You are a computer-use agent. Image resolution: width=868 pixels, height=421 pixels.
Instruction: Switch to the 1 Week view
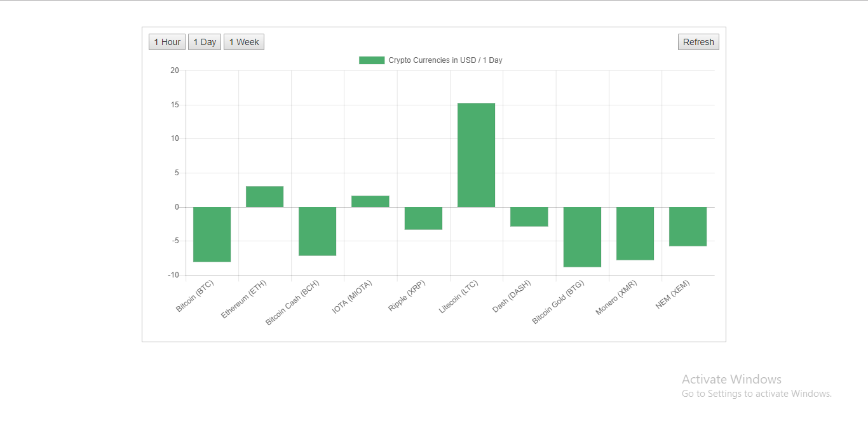[x=243, y=41]
